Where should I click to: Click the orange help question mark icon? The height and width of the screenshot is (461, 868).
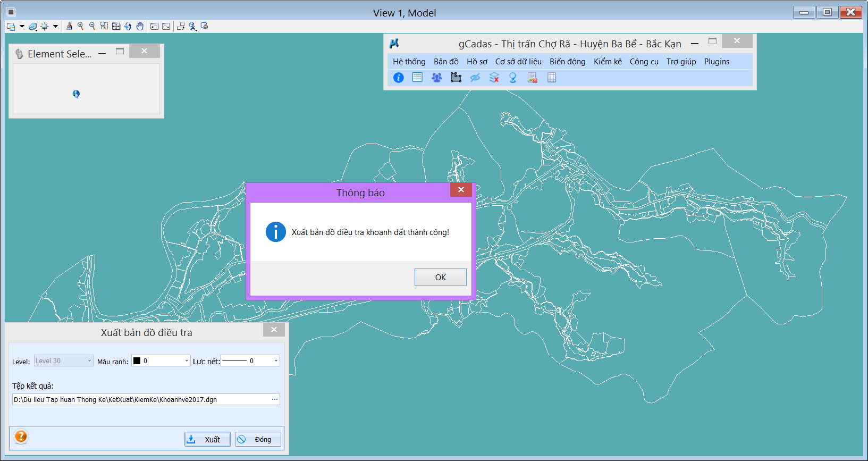(x=21, y=437)
